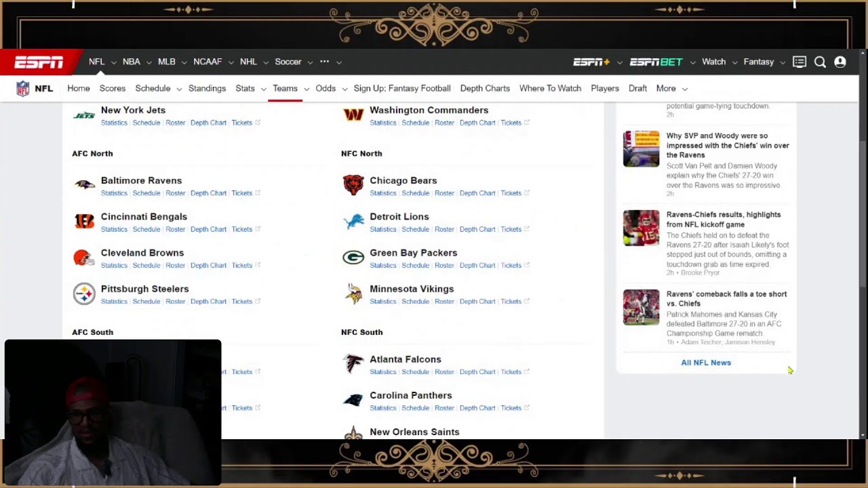Open the Fantasy menu in header
The image size is (868, 488).
point(758,62)
